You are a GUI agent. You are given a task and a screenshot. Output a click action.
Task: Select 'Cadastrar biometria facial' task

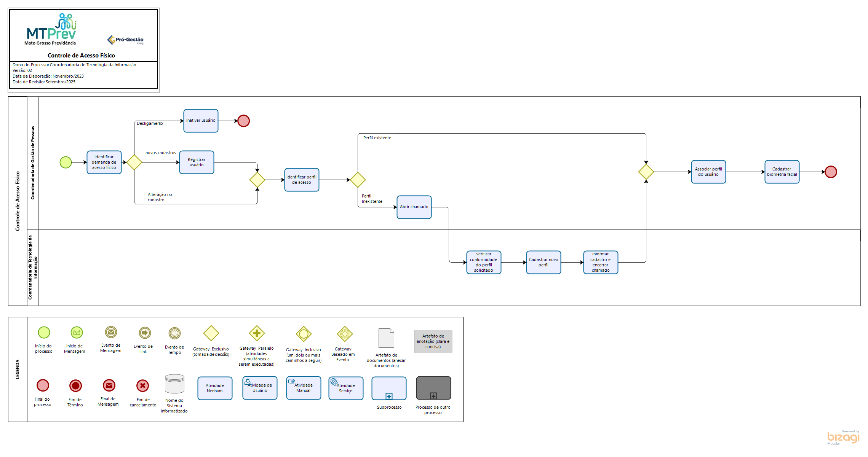coord(782,172)
